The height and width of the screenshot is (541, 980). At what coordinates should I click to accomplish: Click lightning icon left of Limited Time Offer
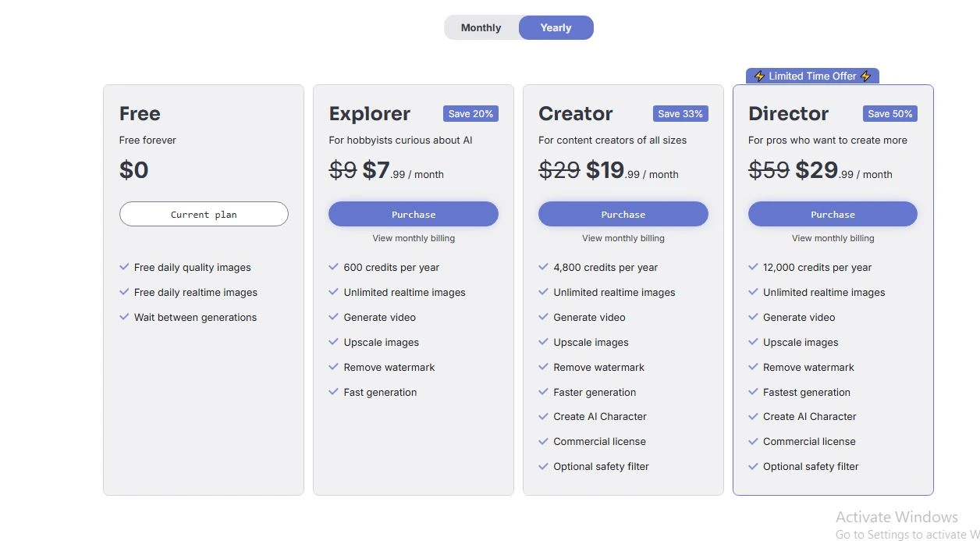(x=759, y=76)
